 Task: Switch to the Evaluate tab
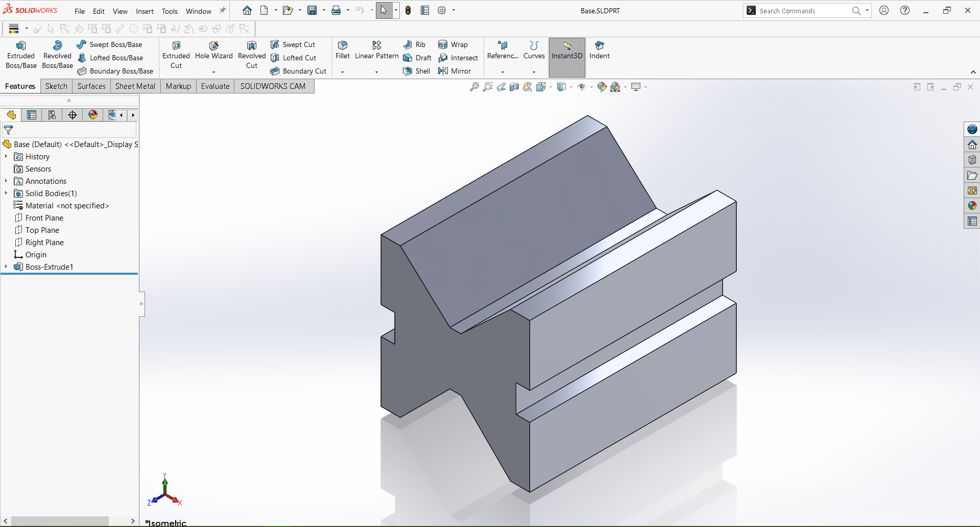(215, 86)
